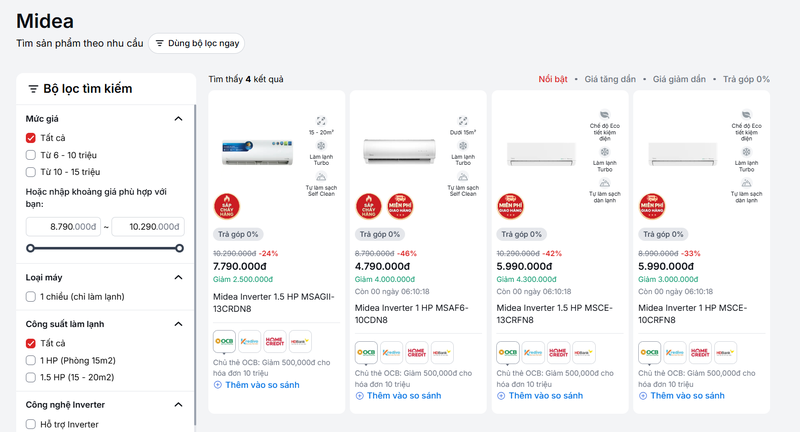
Task: Enable the 'Hỗ trợ Inverter' checkbox
Action: (31, 424)
